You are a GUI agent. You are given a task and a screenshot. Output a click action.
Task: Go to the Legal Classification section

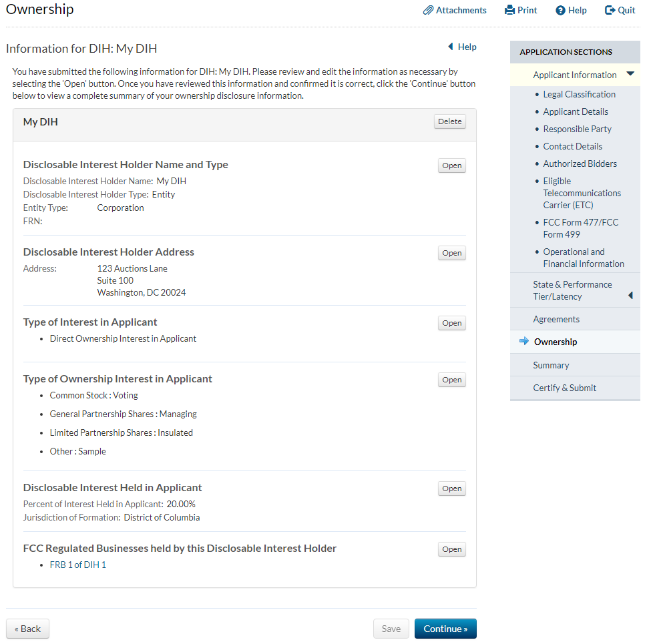pyautogui.click(x=579, y=94)
